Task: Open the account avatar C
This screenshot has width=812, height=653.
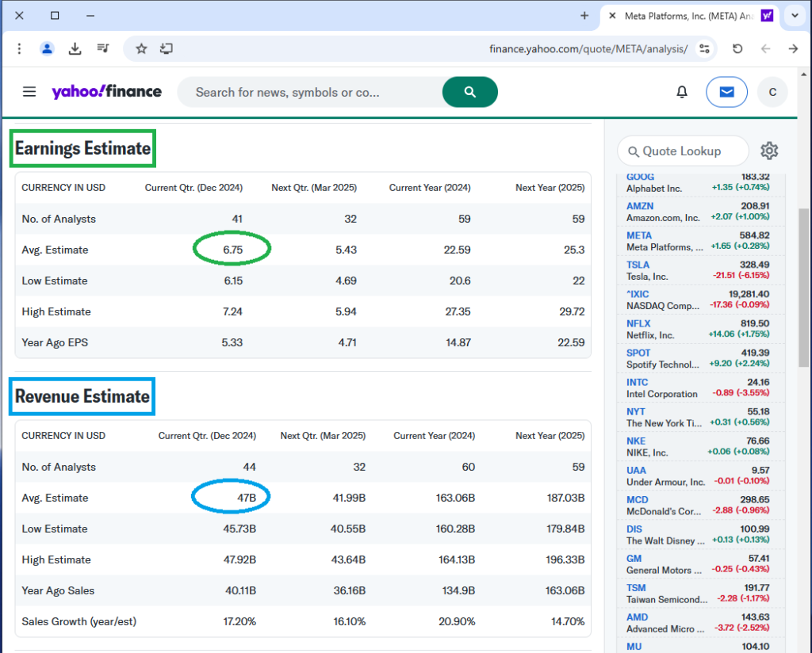Action: click(772, 92)
